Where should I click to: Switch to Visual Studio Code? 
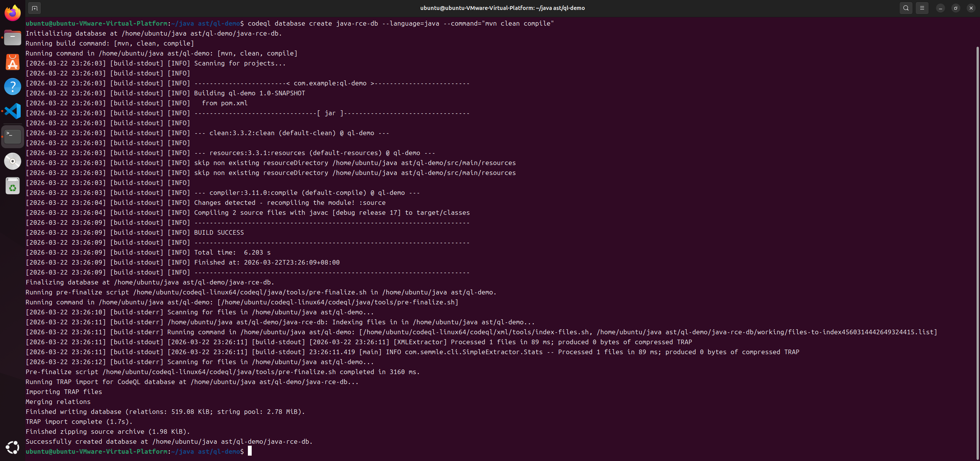[13, 111]
